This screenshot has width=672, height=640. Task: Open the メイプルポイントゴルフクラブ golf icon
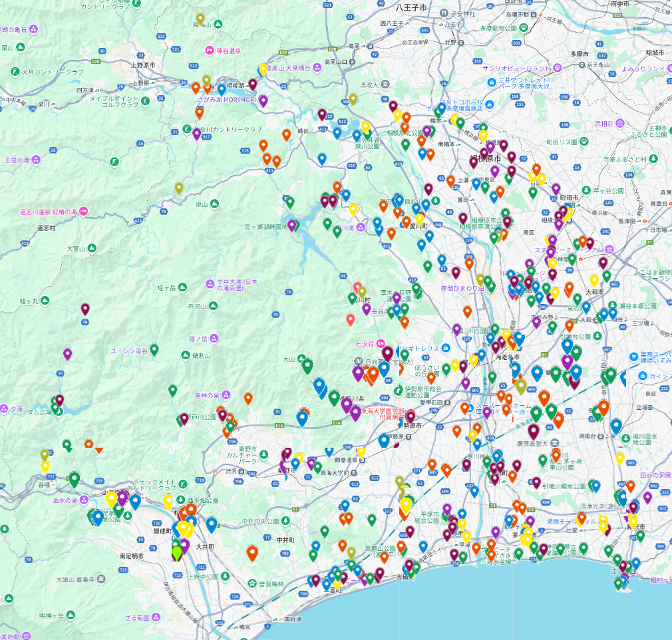tap(145, 101)
